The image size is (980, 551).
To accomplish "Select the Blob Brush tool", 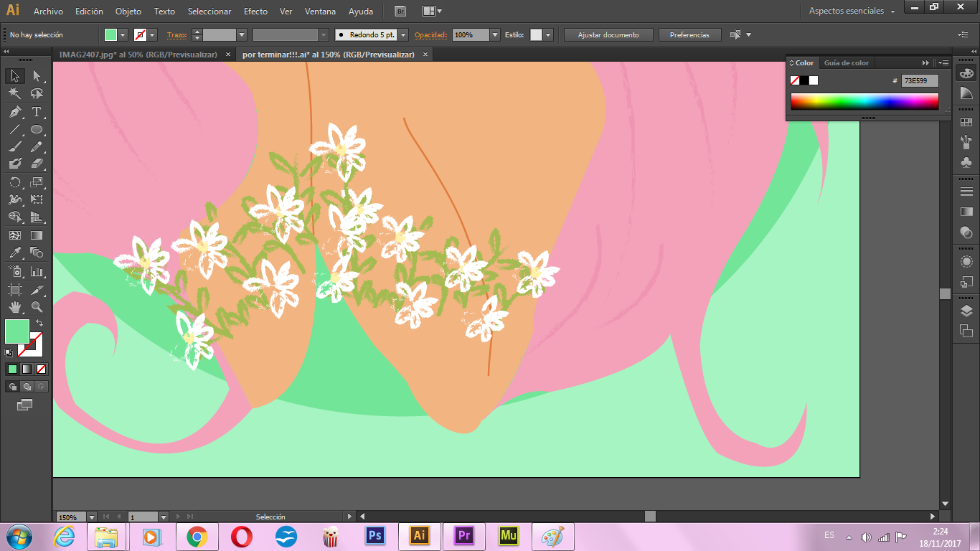I will point(15,164).
